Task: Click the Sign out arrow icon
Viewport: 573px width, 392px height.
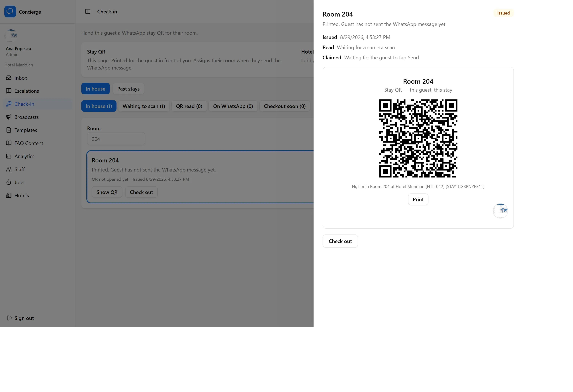Action: 9,318
